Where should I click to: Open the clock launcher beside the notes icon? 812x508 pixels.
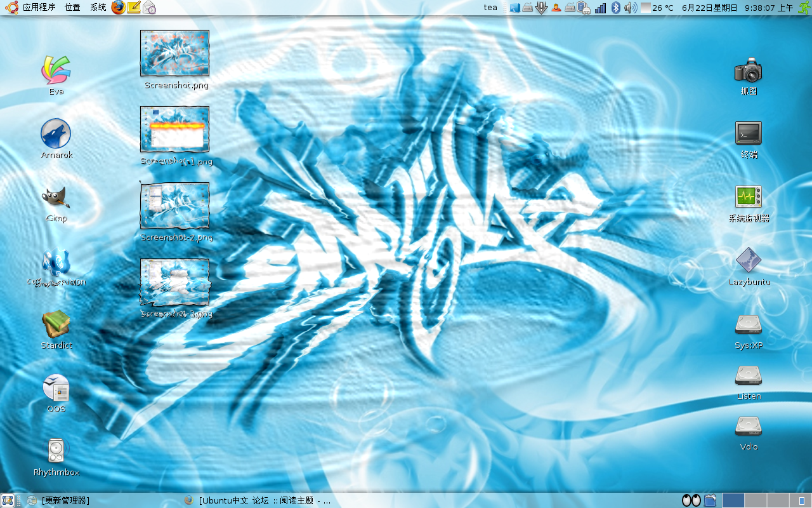click(149, 8)
